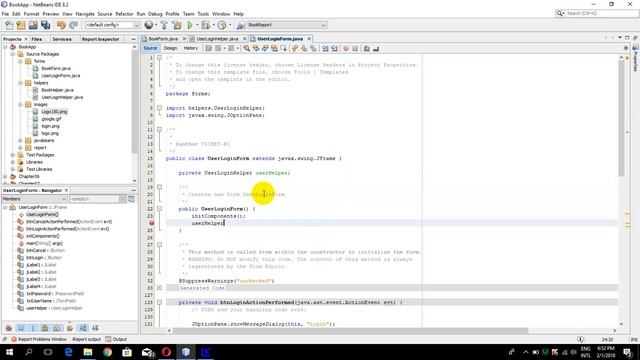Collapse the helpers package in Projects tree
This screenshot has height=360, width=640.
point(20,83)
